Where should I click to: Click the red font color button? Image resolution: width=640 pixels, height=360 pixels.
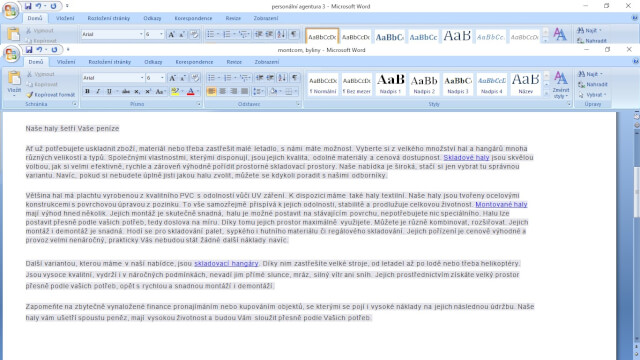[x=191, y=91]
